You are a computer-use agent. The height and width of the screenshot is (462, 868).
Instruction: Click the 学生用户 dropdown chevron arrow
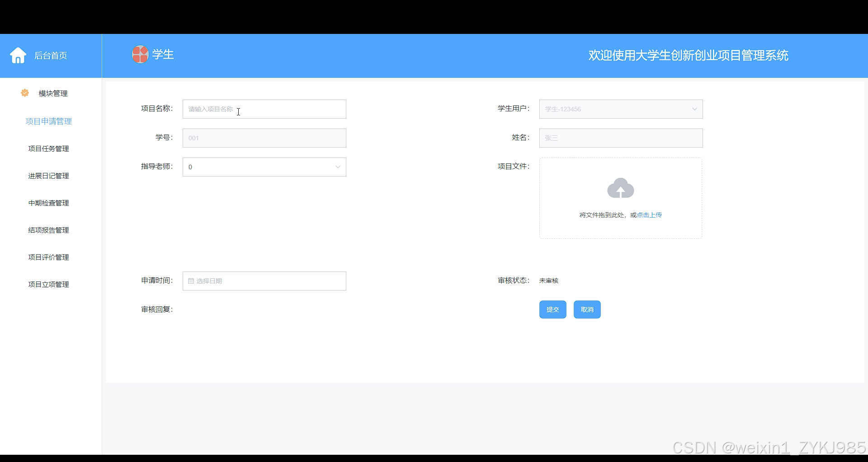[694, 109]
